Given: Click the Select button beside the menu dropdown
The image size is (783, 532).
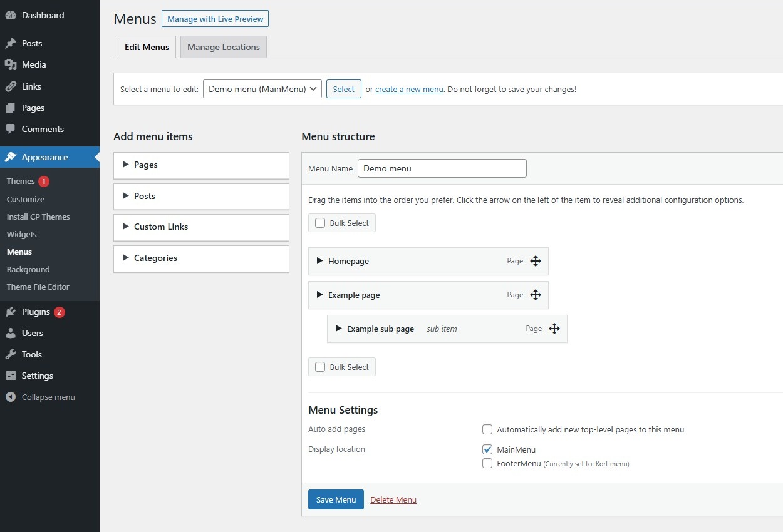Looking at the screenshot, I should [344, 89].
